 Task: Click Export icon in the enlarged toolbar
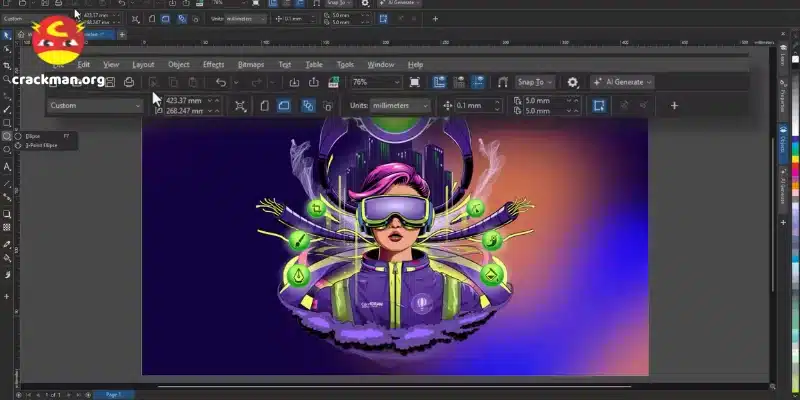click(x=314, y=82)
